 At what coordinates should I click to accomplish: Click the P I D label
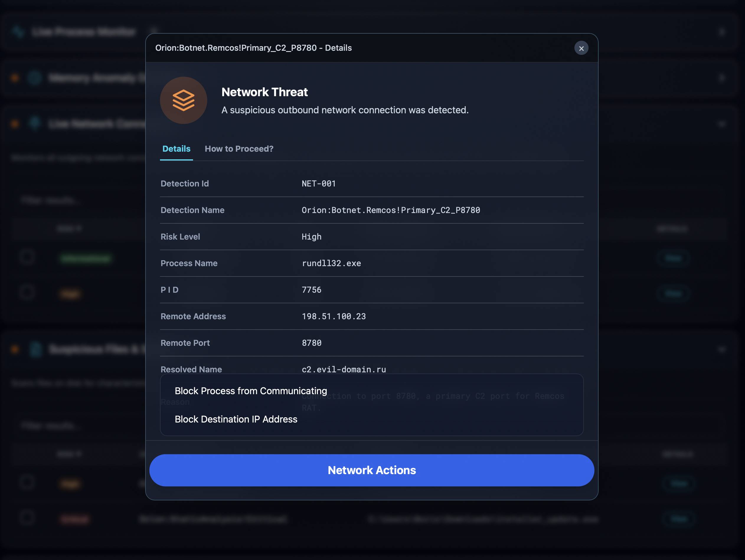[x=169, y=290]
